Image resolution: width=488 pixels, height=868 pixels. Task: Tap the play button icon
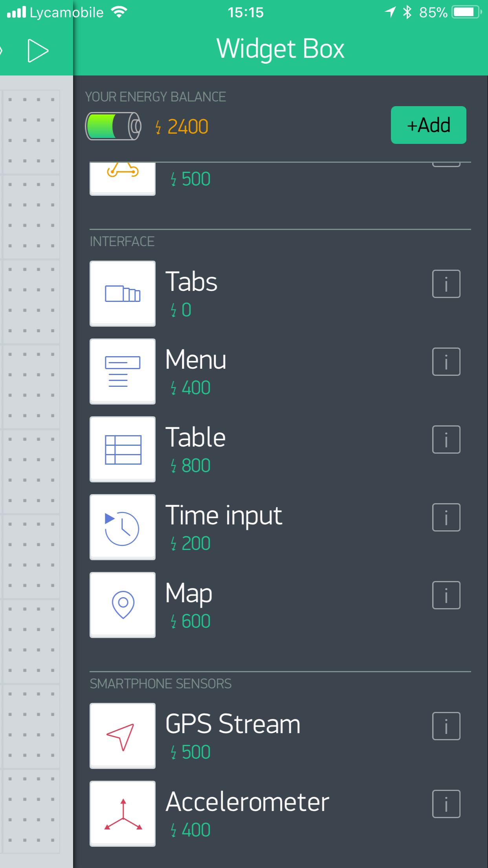(x=38, y=51)
